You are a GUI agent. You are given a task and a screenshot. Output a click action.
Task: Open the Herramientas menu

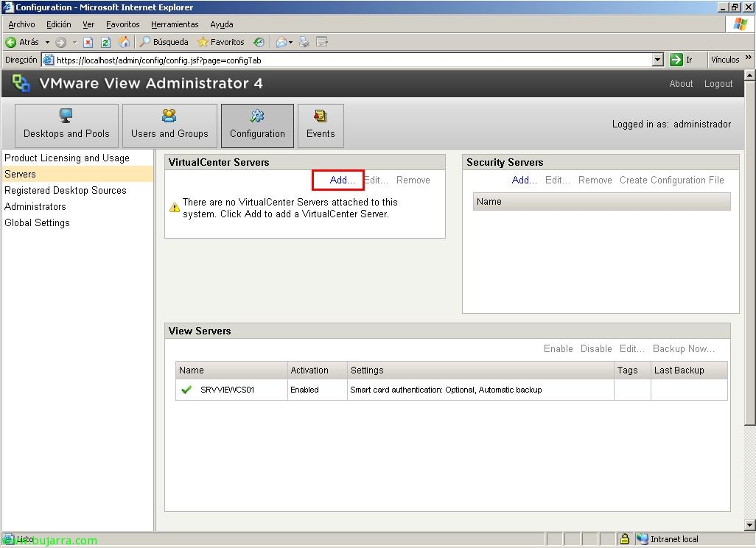click(175, 24)
